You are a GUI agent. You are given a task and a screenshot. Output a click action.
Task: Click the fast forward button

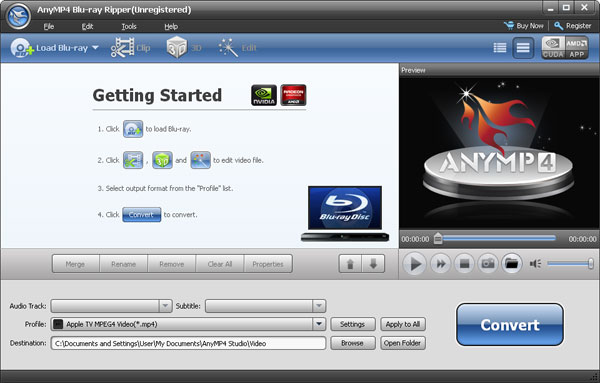[441, 264]
